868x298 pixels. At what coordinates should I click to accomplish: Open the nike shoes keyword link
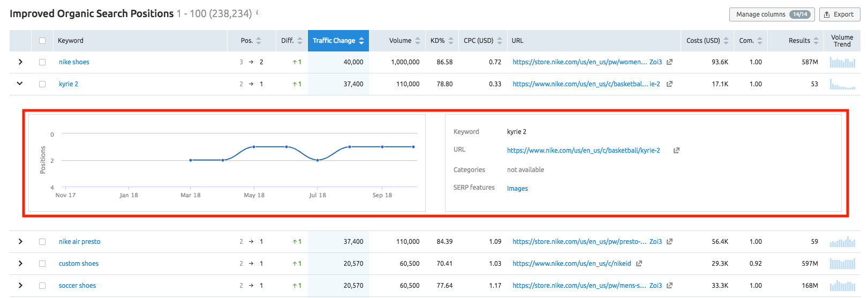74,62
